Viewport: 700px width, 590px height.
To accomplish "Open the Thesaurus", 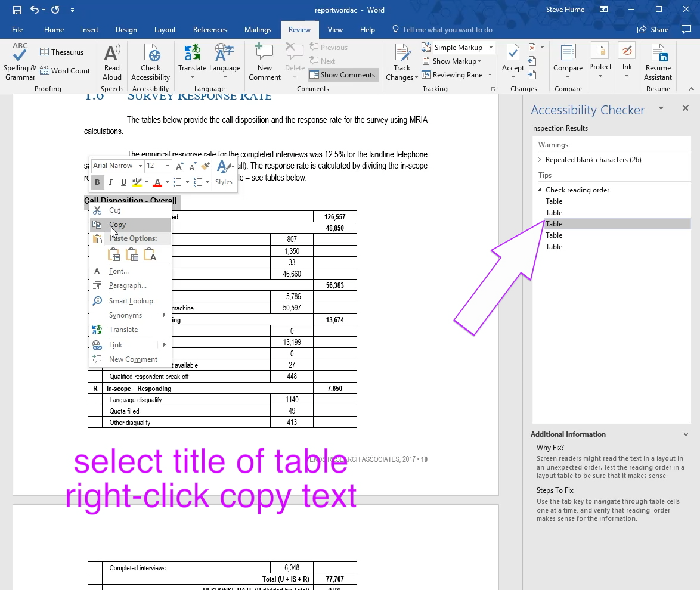I will click(x=61, y=52).
